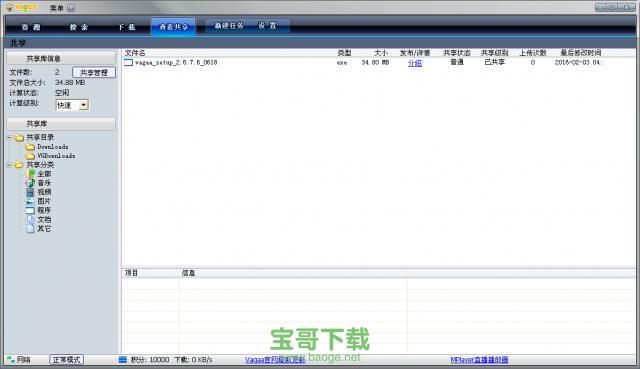Click the 共享库 panel header
Image resolution: width=640 pixels, height=369 pixels.
(x=61, y=124)
